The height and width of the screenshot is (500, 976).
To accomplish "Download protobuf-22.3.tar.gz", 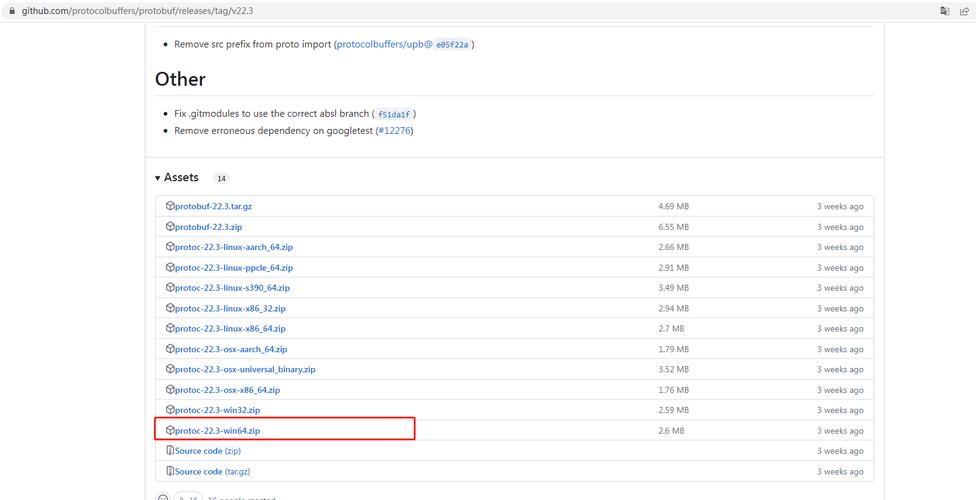I will pyautogui.click(x=214, y=206).
